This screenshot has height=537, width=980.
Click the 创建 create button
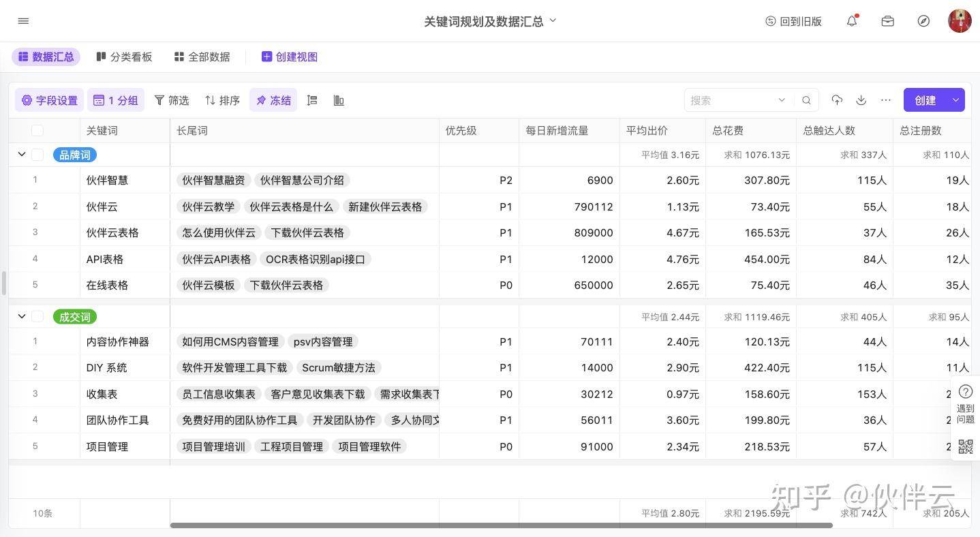(925, 100)
